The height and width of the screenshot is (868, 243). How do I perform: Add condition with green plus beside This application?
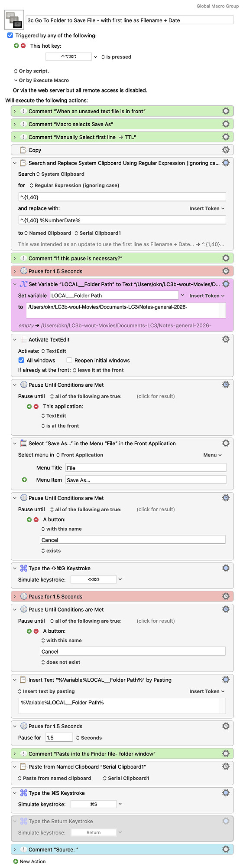(29, 406)
